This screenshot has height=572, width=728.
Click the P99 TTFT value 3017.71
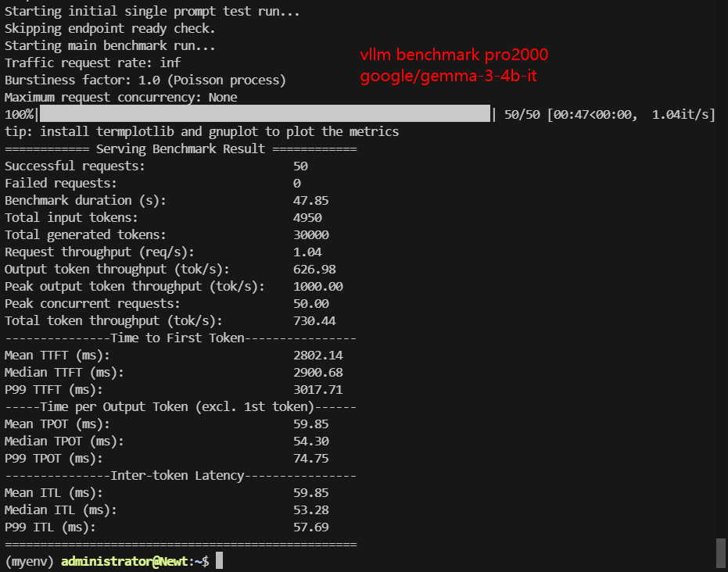[x=318, y=390]
